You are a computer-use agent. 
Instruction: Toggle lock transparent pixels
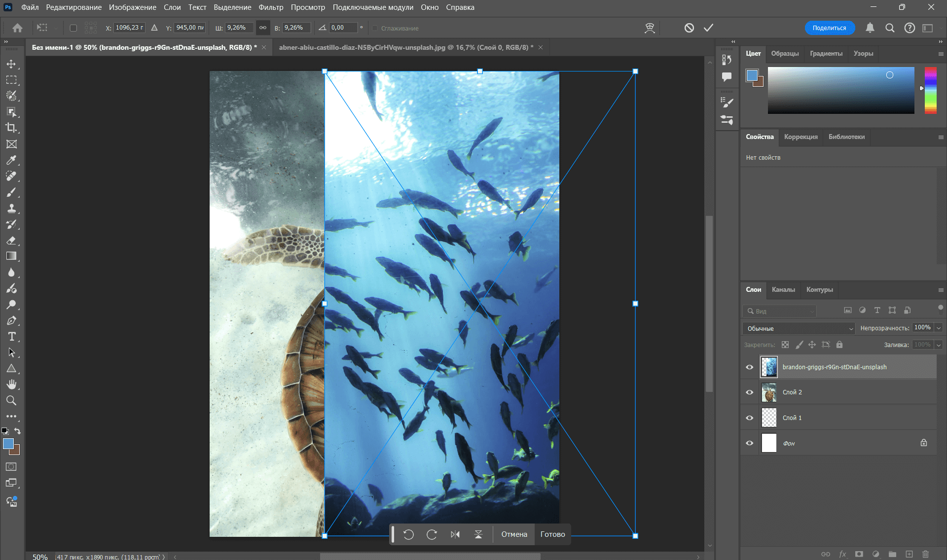click(x=785, y=345)
